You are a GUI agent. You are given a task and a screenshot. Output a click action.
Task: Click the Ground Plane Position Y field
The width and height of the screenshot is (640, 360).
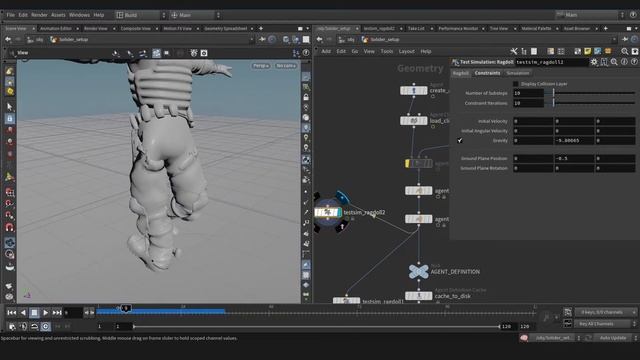(x=573, y=158)
